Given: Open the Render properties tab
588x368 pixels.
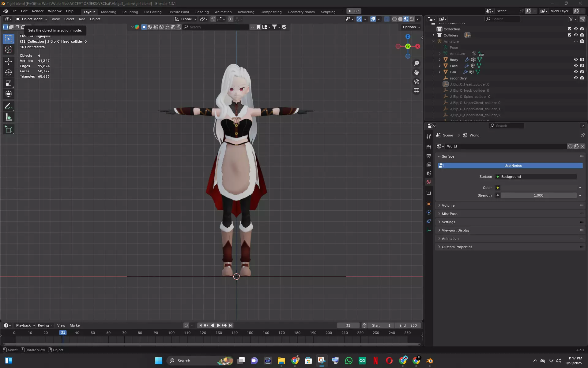Looking at the screenshot, I should pos(429,148).
